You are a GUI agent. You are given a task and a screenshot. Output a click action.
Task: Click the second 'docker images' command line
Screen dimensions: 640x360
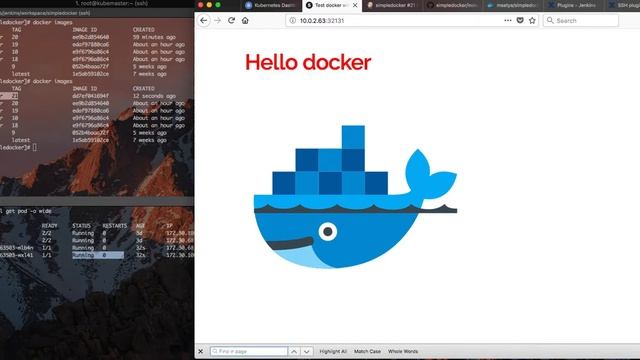pos(52,81)
